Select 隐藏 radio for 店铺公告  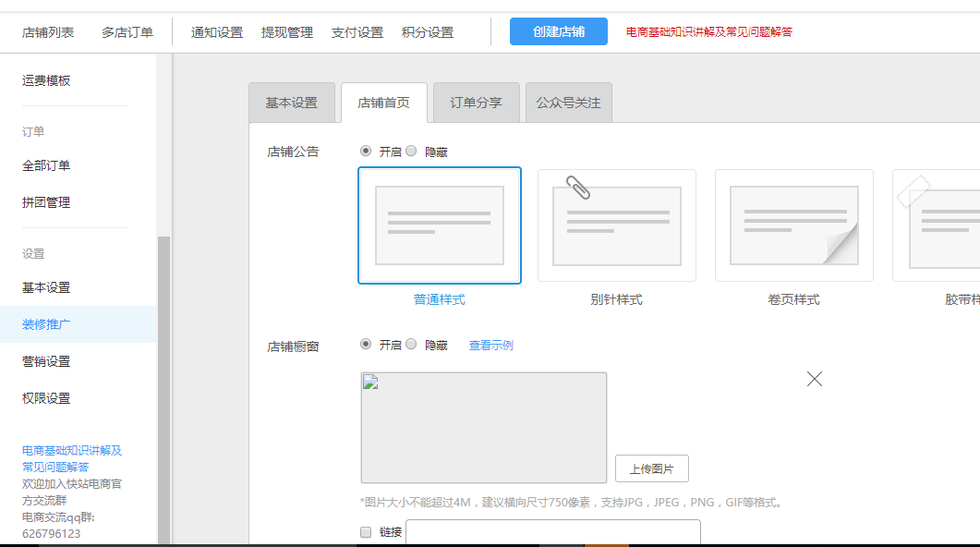[412, 152]
